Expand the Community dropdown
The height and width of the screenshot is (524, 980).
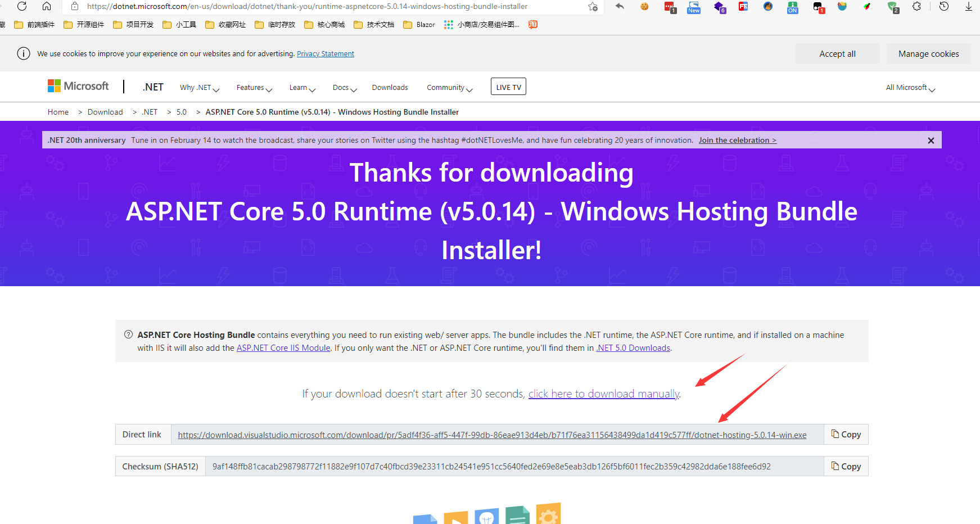(450, 88)
